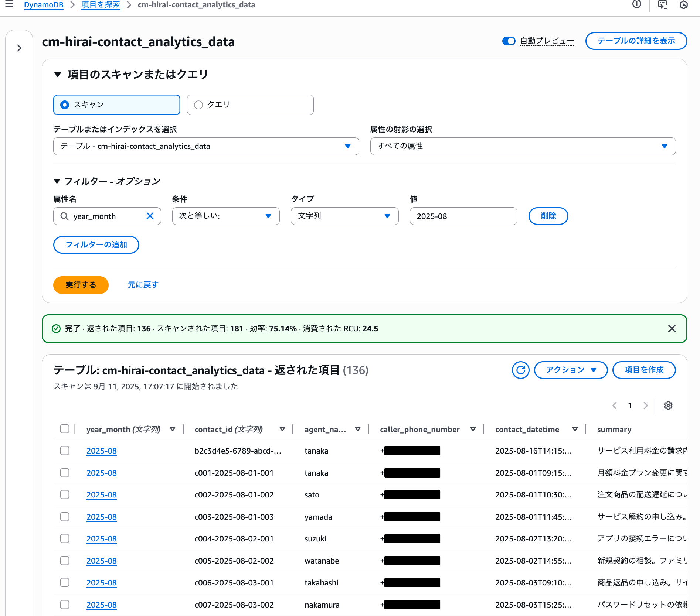The height and width of the screenshot is (616, 700).
Task: Go to DynamoDB breadcrumb link
Action: click(x=44, y=5)
